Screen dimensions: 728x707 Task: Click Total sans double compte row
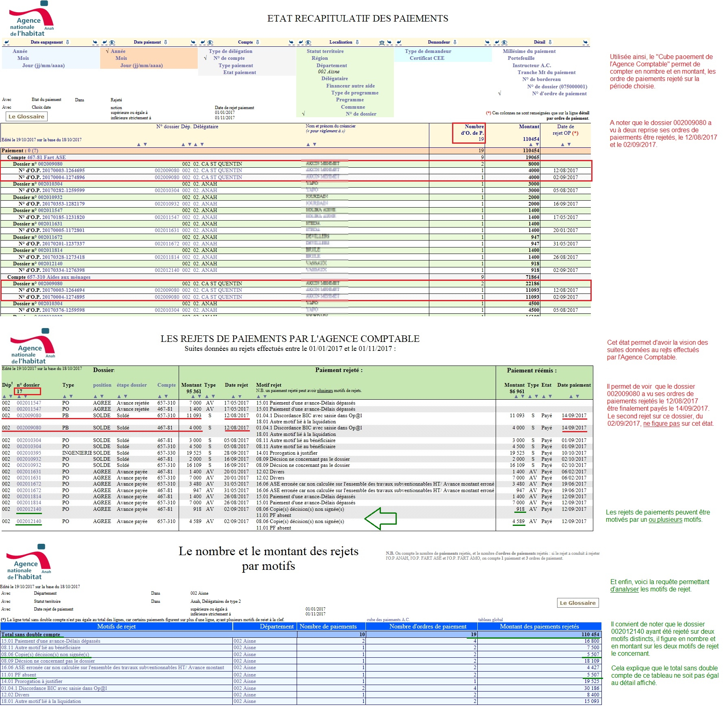click(x=300, y=635)
